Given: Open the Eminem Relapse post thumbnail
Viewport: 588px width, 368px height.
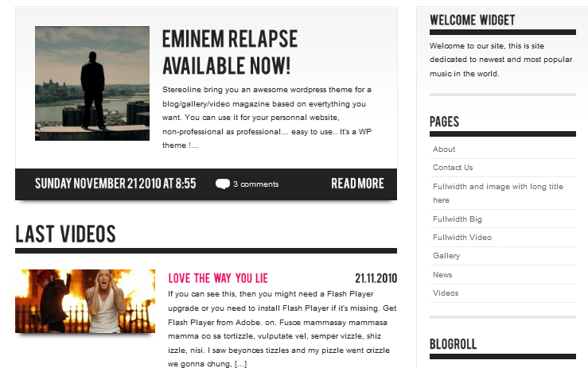Looking at the screenshot, I should 92,83.
